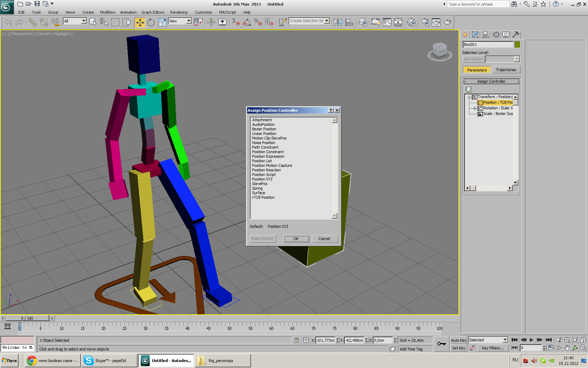
Task: Open the reference coordinate 'View' dropdown
Action: [x=189, y=21]
